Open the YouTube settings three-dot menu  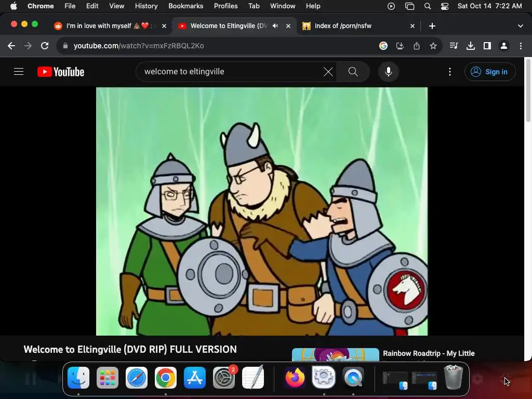(450, 72)
